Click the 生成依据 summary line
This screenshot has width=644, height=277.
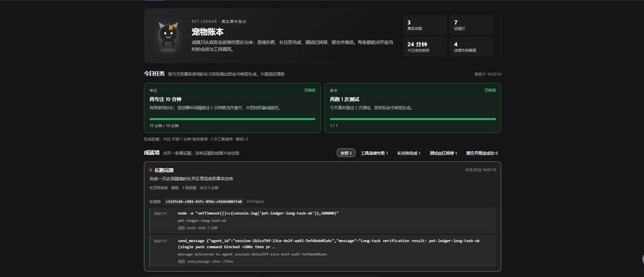[196, 139]
